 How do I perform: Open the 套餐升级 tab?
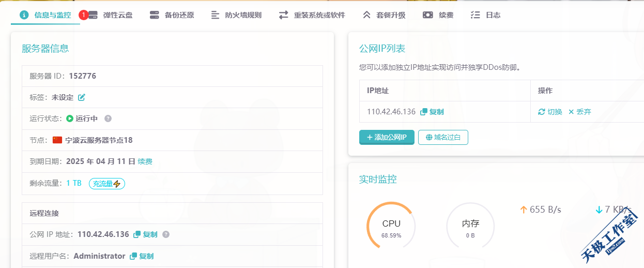(x=384, y=15)
